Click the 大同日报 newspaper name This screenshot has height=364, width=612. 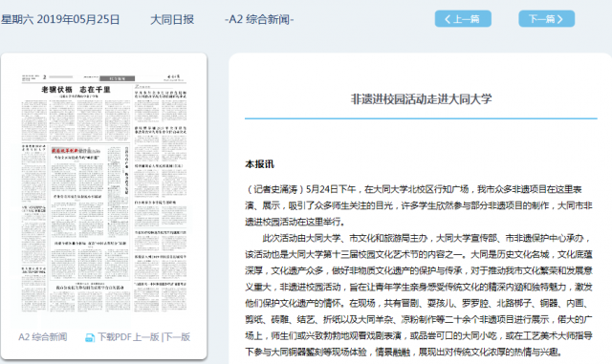172,19
